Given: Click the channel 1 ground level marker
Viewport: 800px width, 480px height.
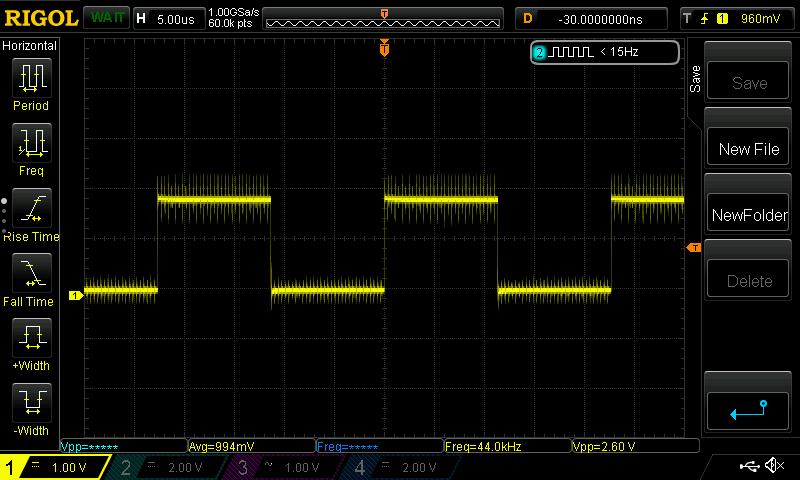Looking at the screenshot, I should click(x=76, y=295).
